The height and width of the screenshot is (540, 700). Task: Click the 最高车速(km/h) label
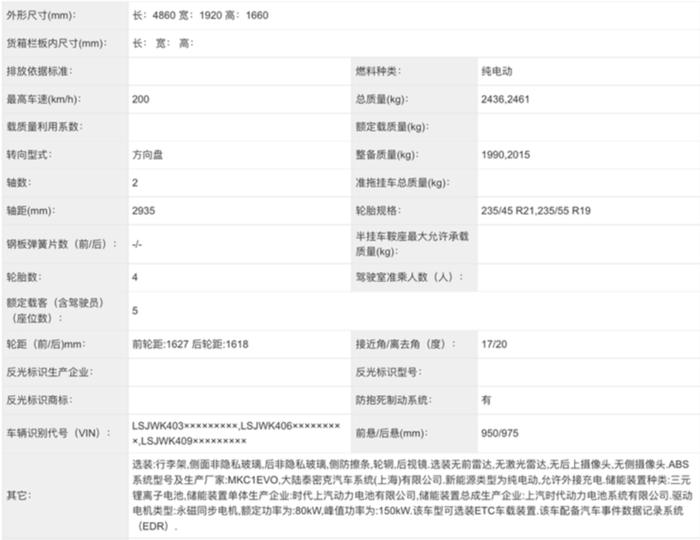click(43, 99)
